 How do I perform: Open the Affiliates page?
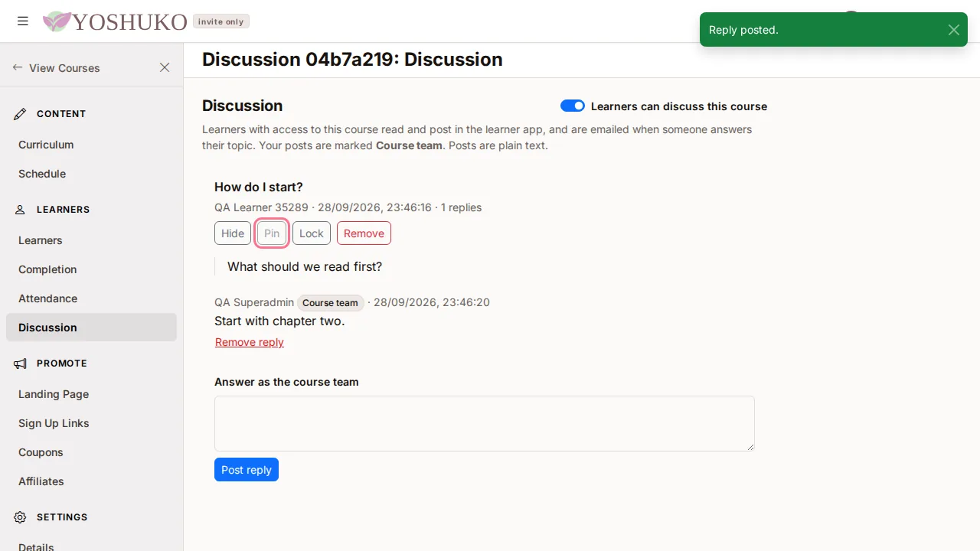coord(91,481)
